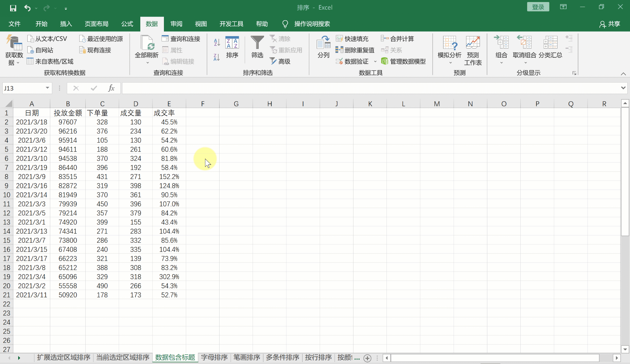Open Data Validation dropdown arrow
This screenshot has width=630, height=364.
[375, 61]
